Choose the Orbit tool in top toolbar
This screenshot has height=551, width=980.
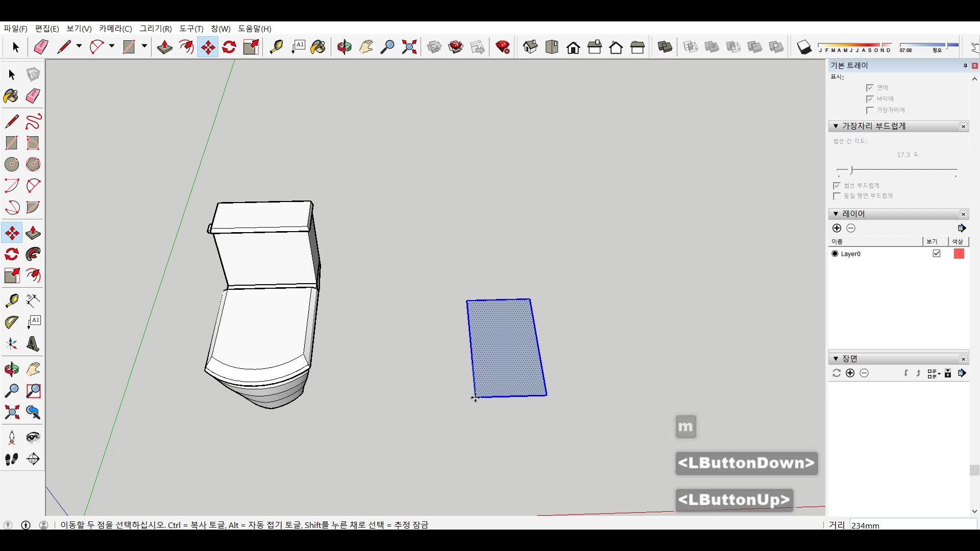[345, 47]
